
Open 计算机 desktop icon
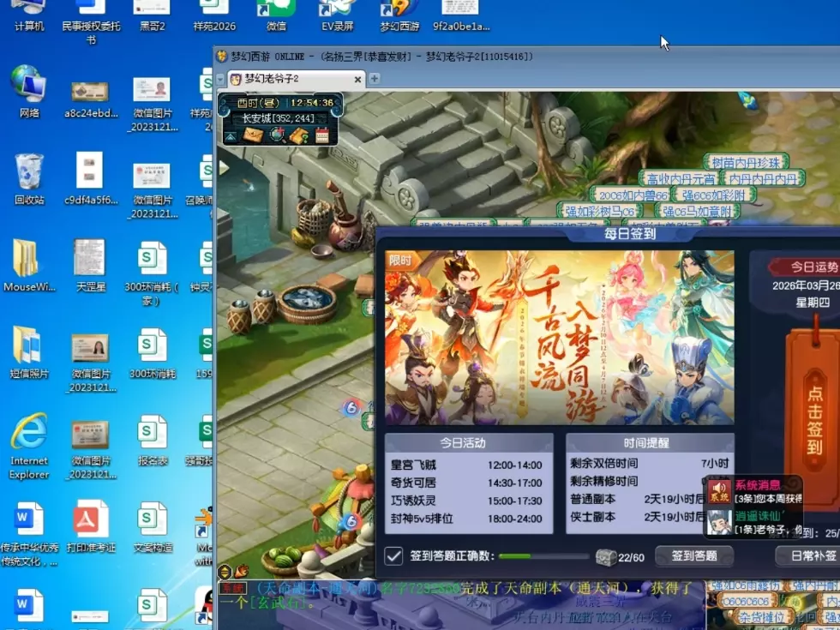pos(29,16)
